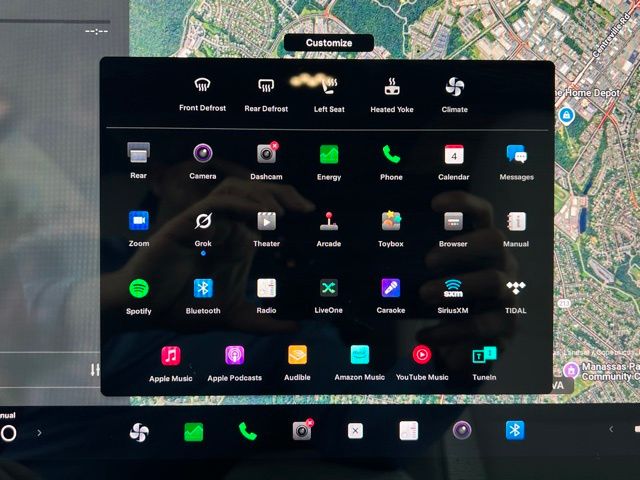Launch the Grok assistant app
This screenshot has width=640, height=480.
click(x=203, y=222)
